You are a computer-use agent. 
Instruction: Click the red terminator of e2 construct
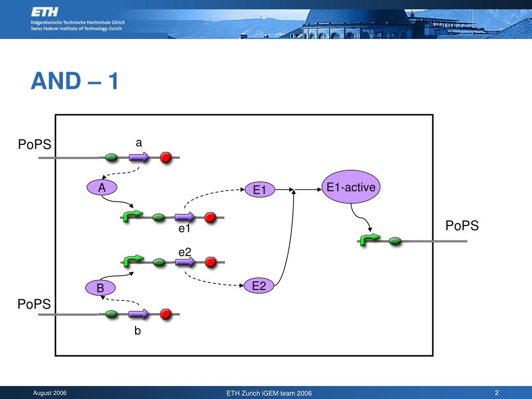click(211, 262)
